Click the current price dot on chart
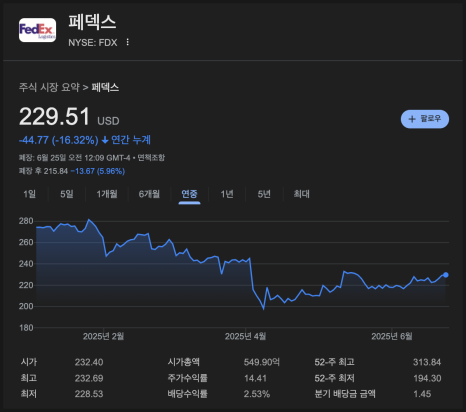 (446, 275)
